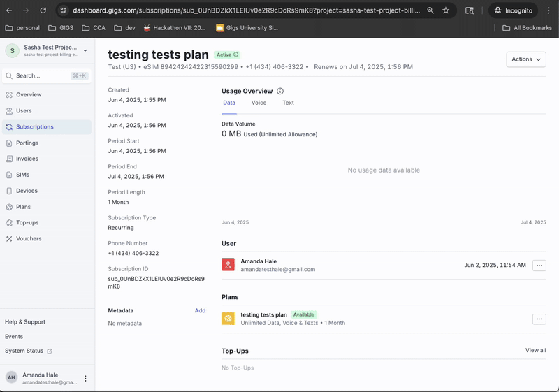This screenshot has height=392, width=559.
Task: Reload the page using browser refresh
Action: point(43,10)
